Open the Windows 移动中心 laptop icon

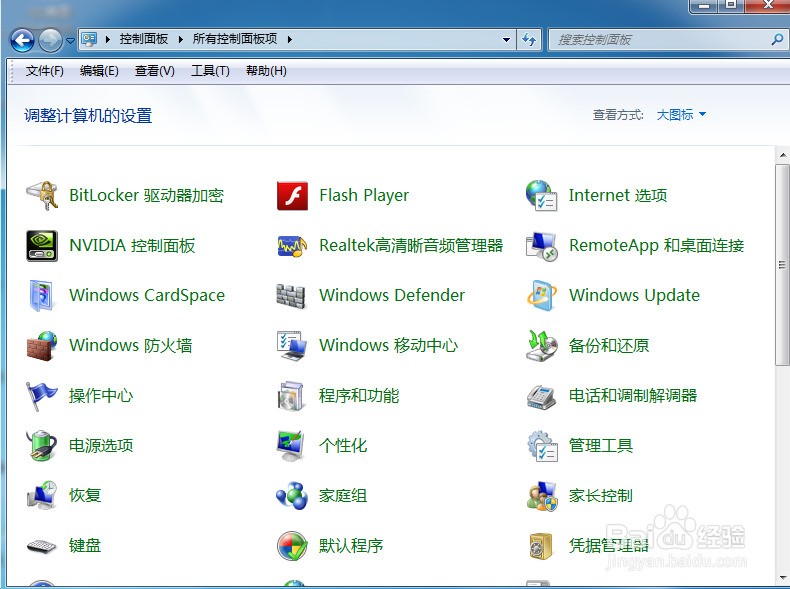[x=292, y=346]
